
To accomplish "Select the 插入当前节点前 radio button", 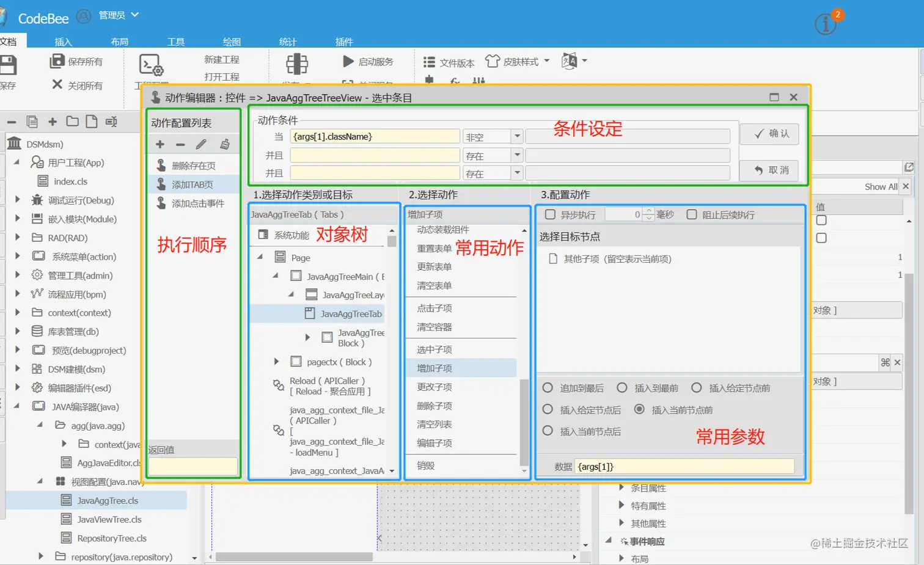I will pos(639,409).
